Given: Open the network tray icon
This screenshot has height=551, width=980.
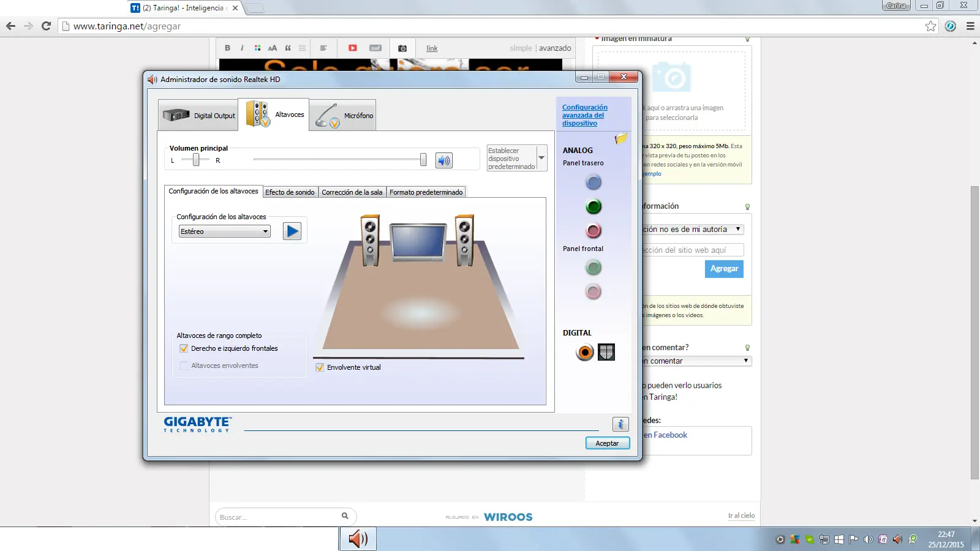Looking at the screenshot, I should [824, 539].
